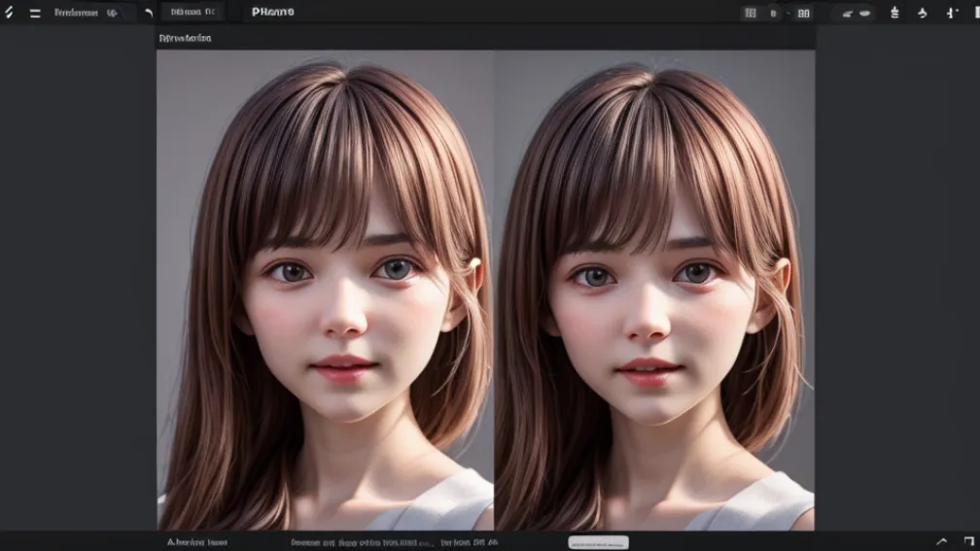The image size is (980, 551).
Task: Select the three-column grid view icon
Action: (751, 14)
